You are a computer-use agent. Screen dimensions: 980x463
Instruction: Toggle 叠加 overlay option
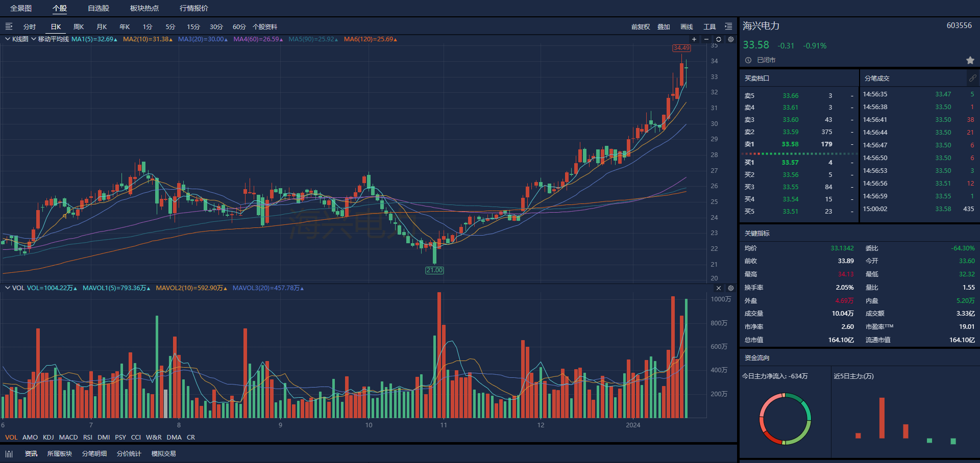(664, 27)
